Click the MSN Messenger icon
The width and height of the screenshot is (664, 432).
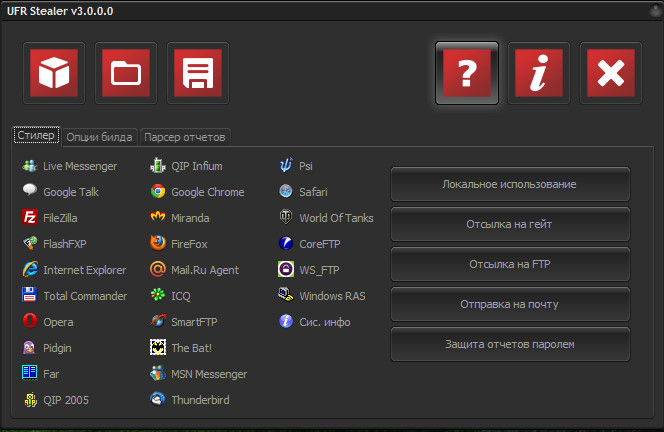[x=158, y=373]
